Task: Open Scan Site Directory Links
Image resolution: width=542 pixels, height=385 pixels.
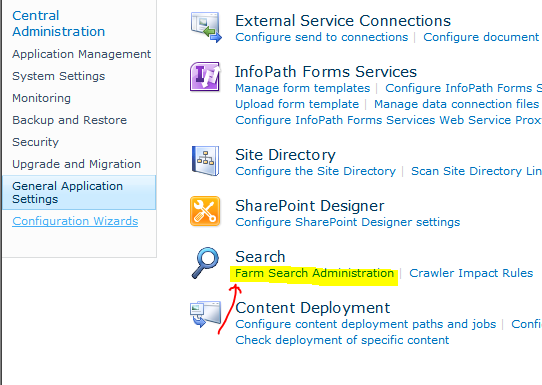Action: click(476, 171)
